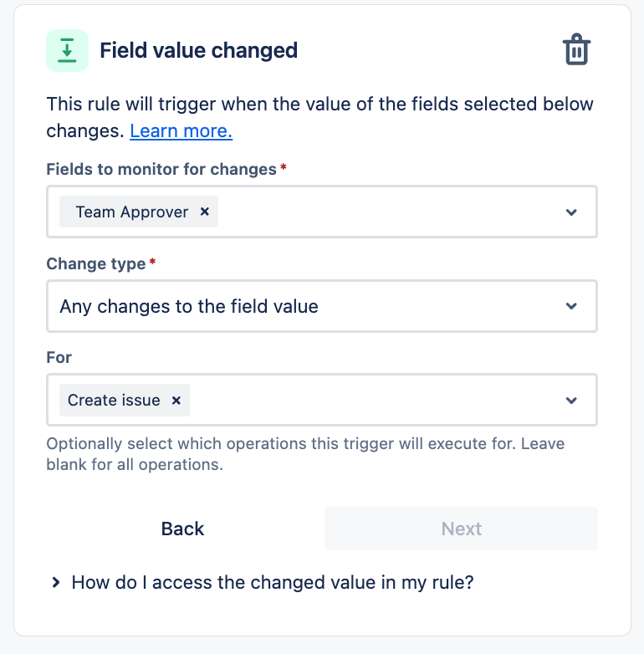This screenshot has width=644, height=654.
Task: Click the Change type label
Action: pyautogui.click(x=96, y=263)
